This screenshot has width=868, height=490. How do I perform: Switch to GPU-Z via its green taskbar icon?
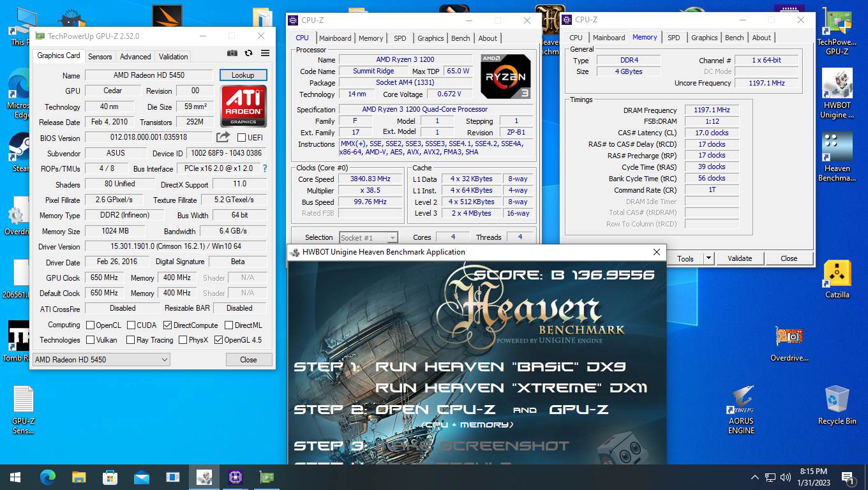click(x=266, y=477)
